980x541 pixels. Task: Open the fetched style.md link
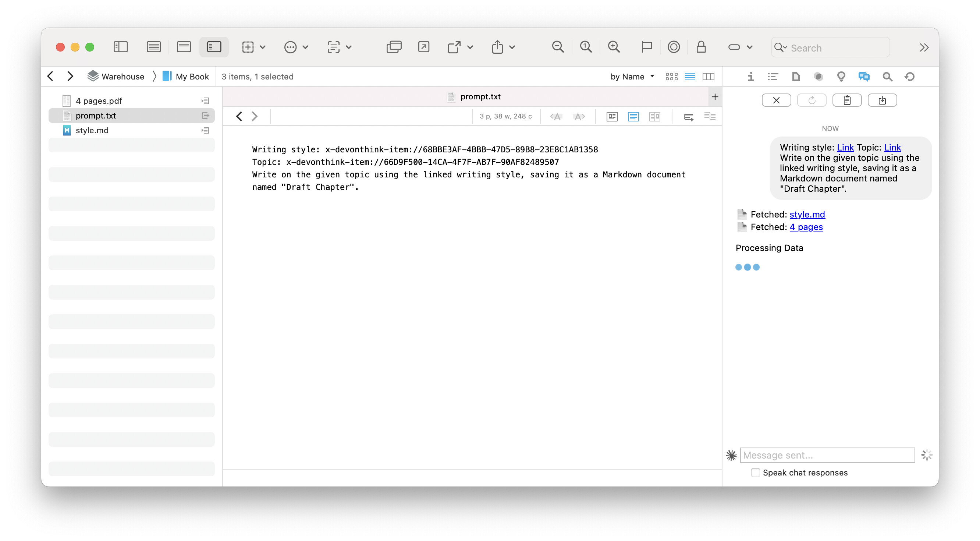(x=807, y=214)
